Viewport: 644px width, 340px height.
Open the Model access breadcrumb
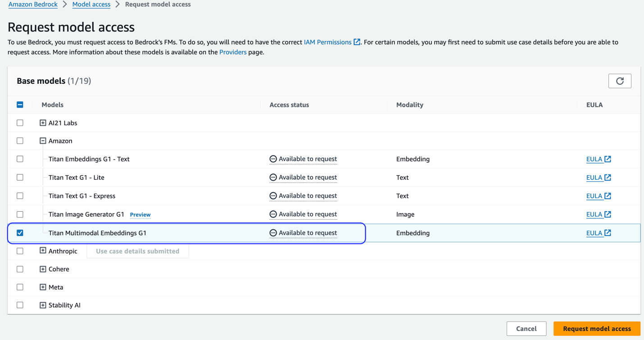point(91,4)
